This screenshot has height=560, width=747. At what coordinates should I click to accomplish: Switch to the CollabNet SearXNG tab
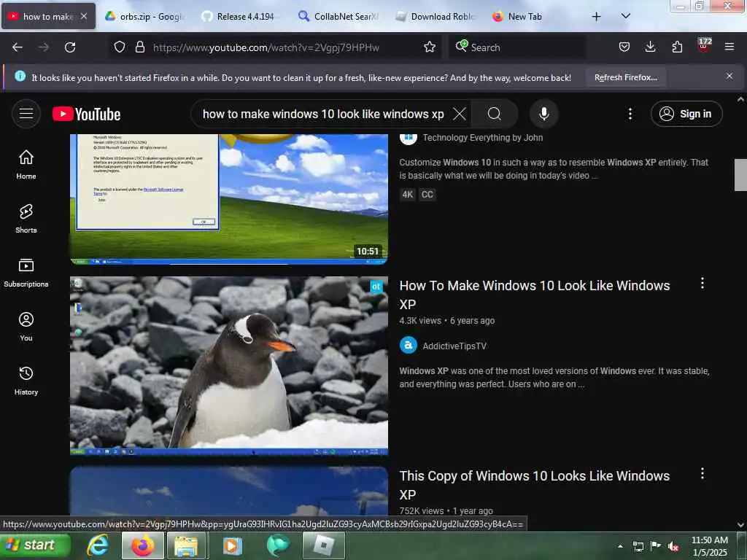(x=338, y=16)
